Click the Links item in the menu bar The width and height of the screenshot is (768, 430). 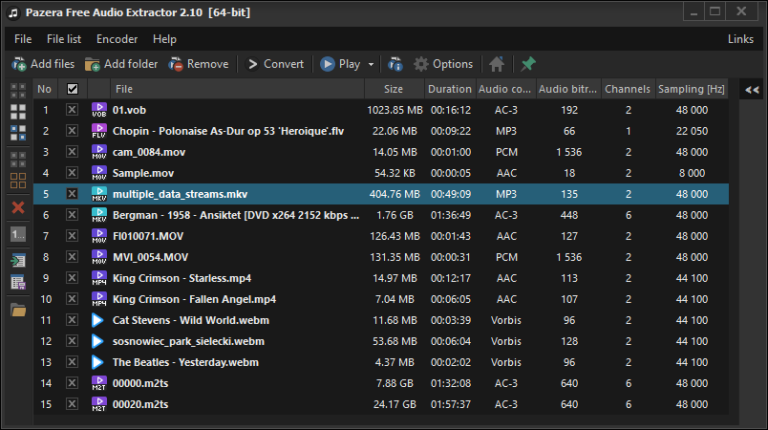(x=741, y=39)
